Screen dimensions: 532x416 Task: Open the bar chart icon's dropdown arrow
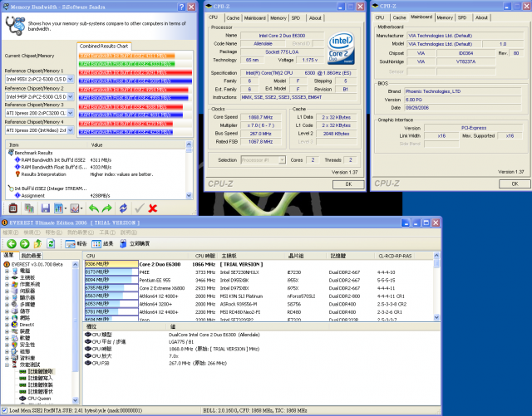click(66, 208)
